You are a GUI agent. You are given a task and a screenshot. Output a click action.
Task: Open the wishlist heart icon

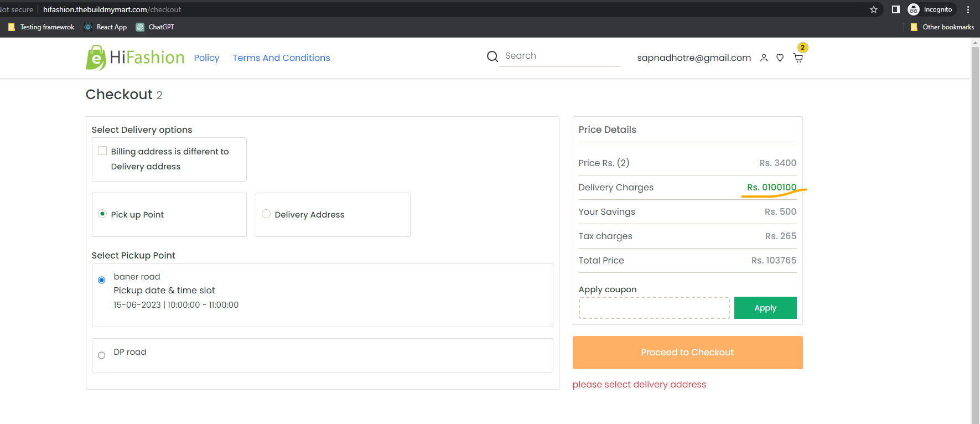pos(780,58)
